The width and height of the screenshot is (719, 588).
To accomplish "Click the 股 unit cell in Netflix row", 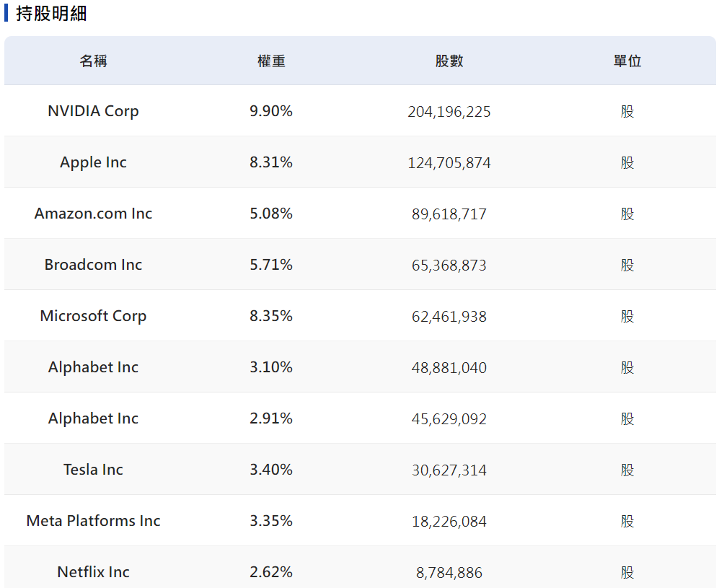I will 627,572.
